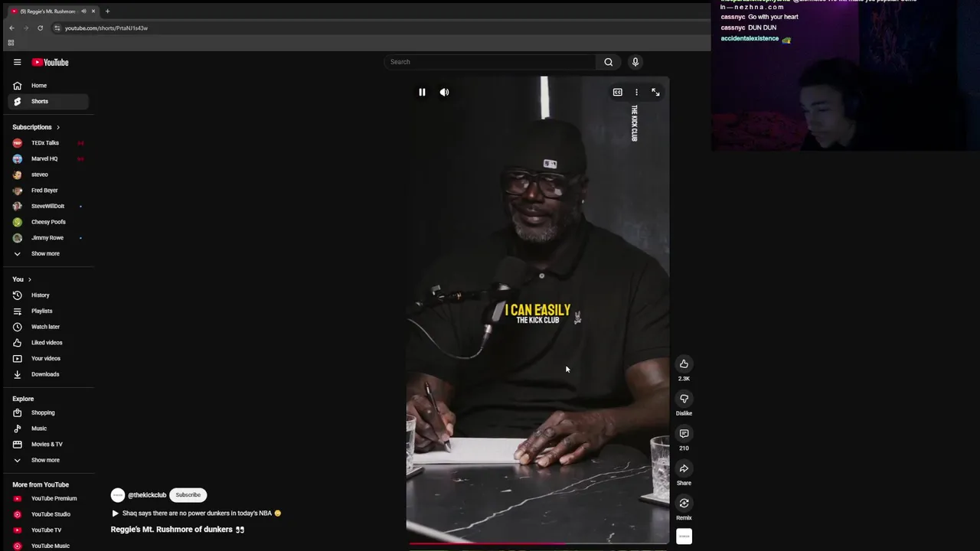
Task: Go forward in the browser
Action: pos(26,28)
